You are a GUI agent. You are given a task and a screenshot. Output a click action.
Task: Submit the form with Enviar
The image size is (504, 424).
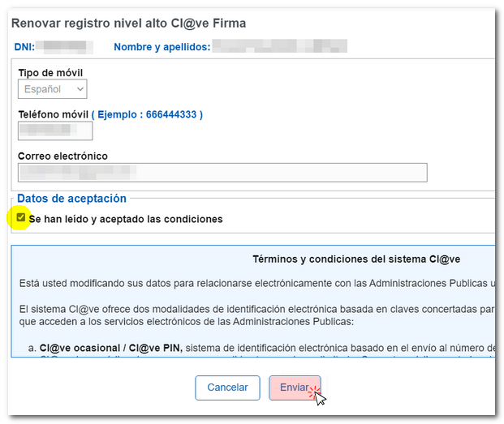294,388
